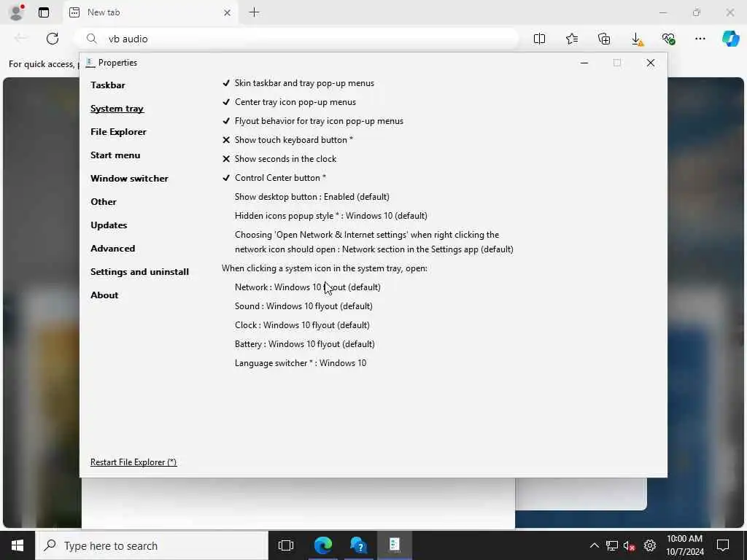Select the Start menu section
The image size is (747, 560).
tap(115, 155)
